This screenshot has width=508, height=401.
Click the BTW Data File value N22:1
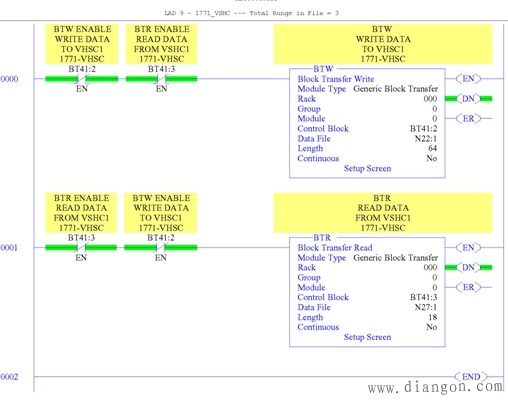(x=426, y=139)
